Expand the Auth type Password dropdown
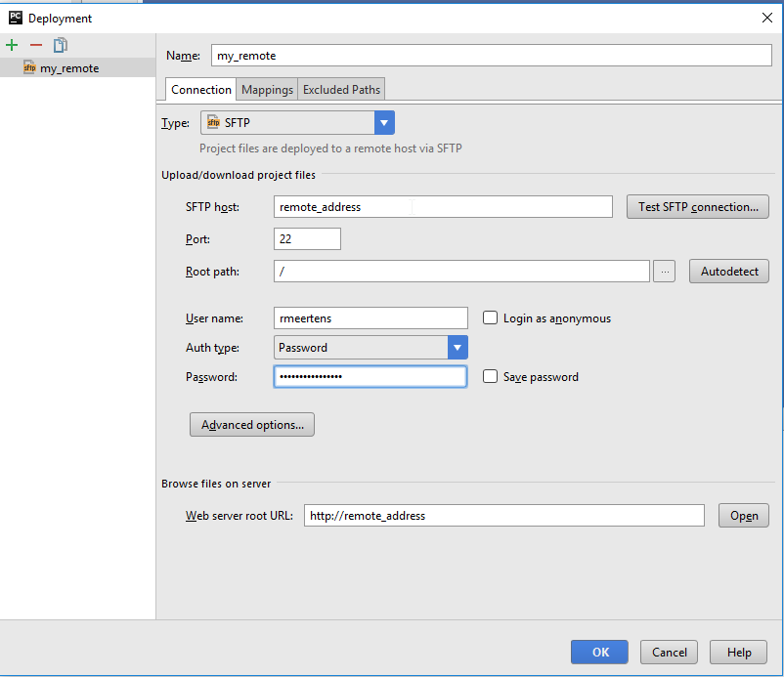 (x=457, y=348)
